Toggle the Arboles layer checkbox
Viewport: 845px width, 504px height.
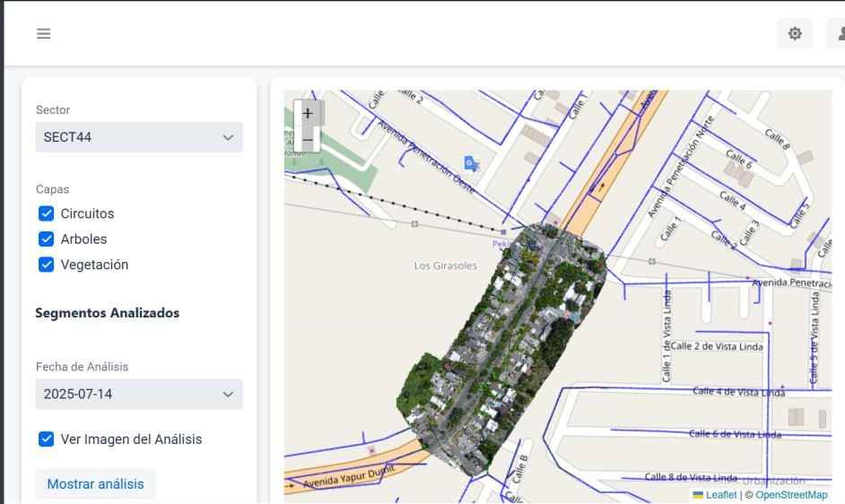click(x=47, y=239)
